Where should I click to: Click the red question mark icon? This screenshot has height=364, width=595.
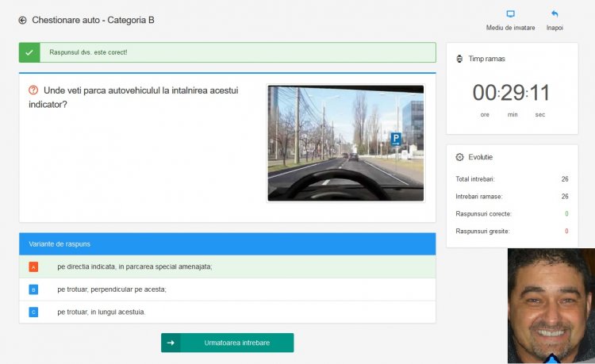[33, 90]
